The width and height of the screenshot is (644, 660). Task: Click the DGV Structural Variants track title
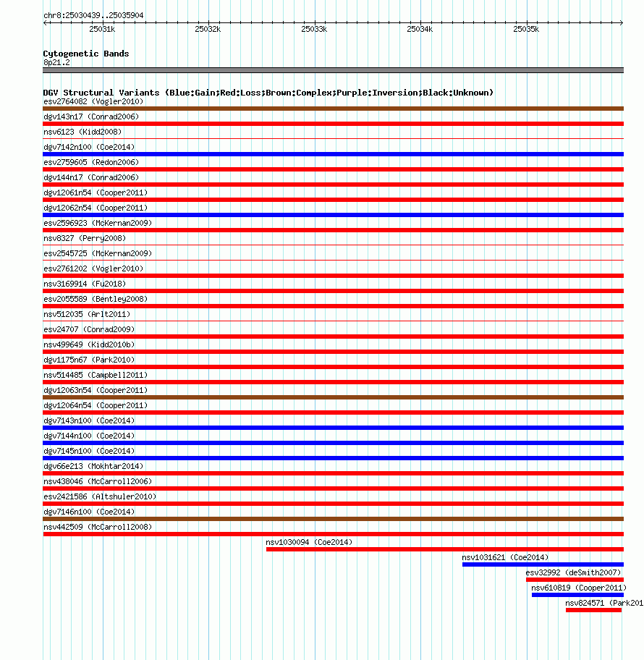[268, 93]
